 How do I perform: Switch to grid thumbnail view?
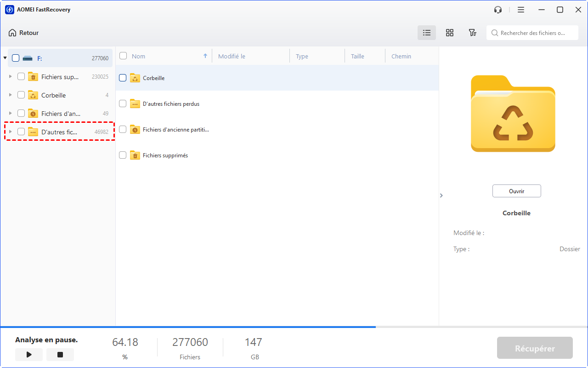coord(450,33)
